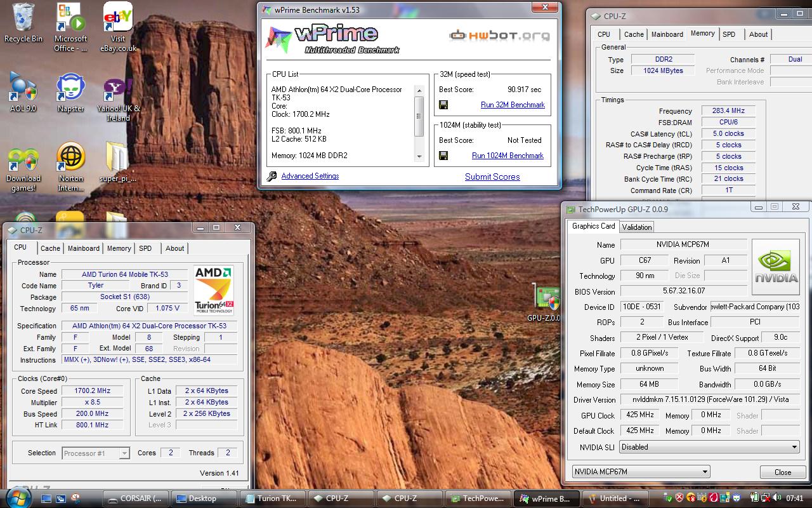This screenshot has height=508, width=812.
Task: Open the volume speaker tray icon
Action: point(776,498)
